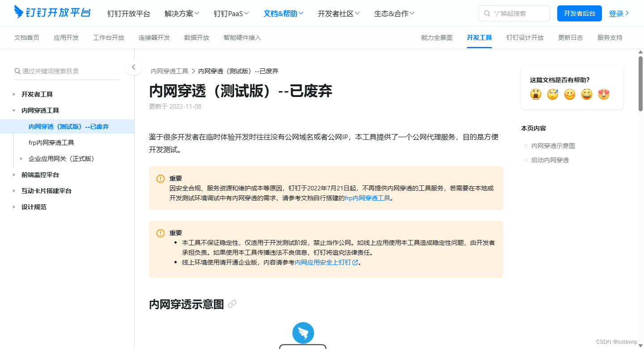
Task: Rate document with the plain smile emoji
Action: 570,94
